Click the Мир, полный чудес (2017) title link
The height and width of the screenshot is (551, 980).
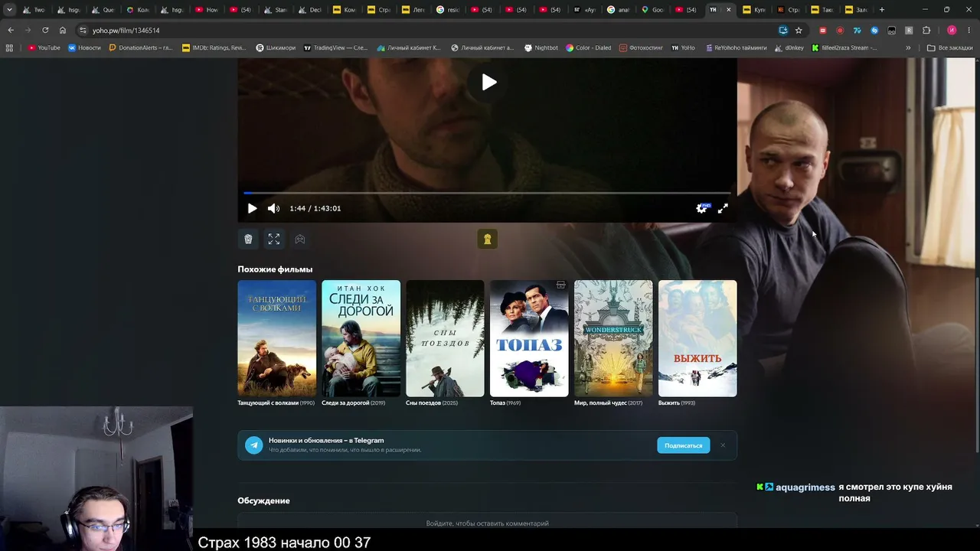click(x=609, y=403)
